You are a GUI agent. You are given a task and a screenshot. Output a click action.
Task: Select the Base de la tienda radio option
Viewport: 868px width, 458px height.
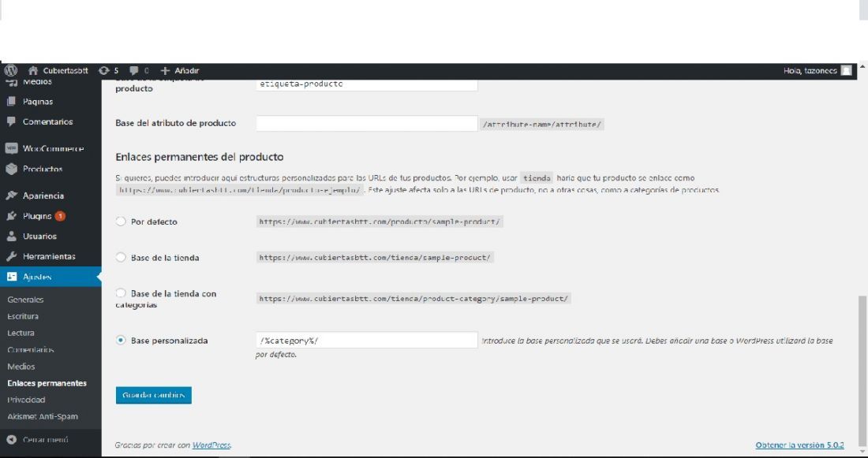pyautogui.click(x=121, y=258)
